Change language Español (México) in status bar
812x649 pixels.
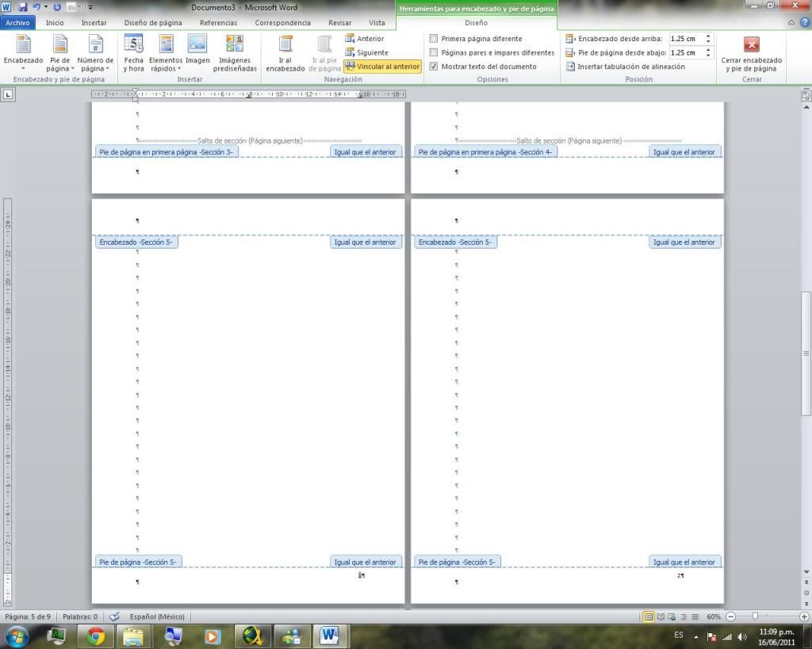coord(157,617)
